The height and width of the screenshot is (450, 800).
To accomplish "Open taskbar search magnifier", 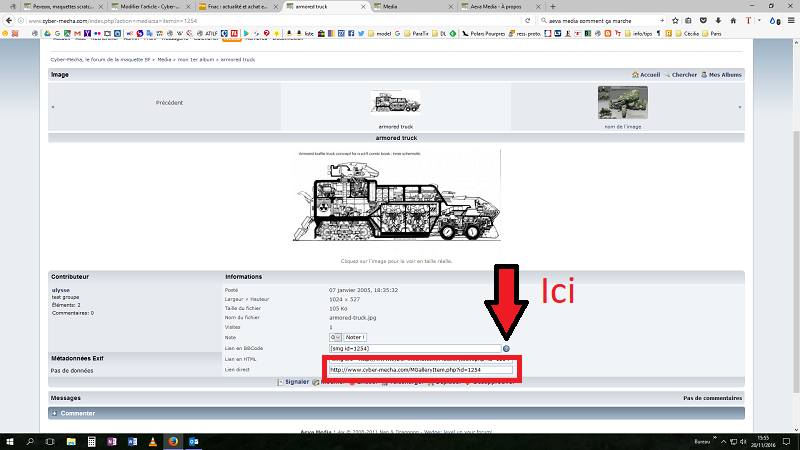I will pyautogui.click(x=30, y=441).
